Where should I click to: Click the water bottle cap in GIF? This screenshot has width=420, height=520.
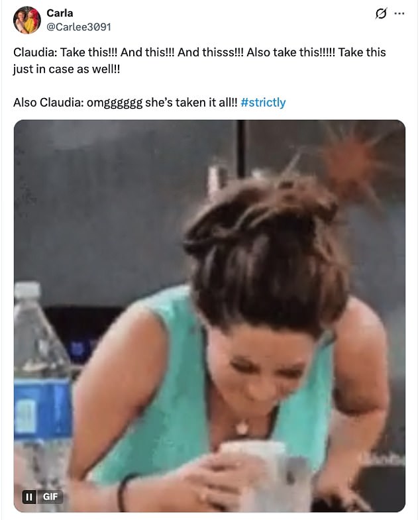coord(27,290)
